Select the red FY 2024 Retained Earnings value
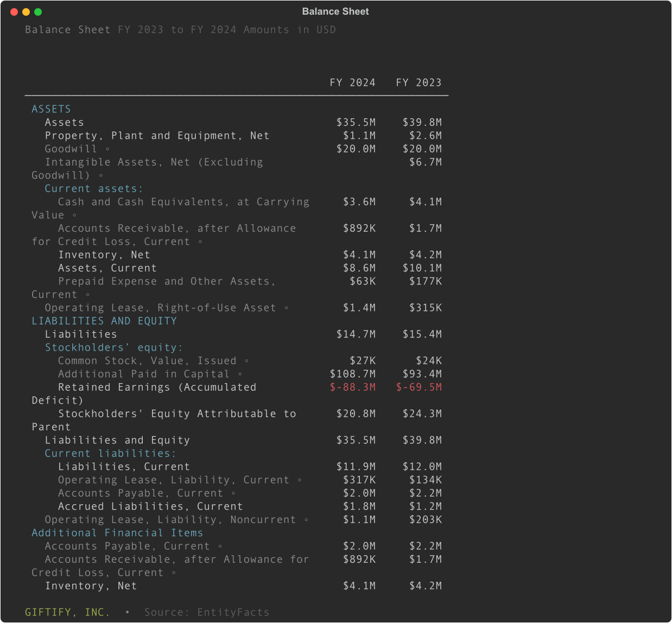 click(352, 387)
